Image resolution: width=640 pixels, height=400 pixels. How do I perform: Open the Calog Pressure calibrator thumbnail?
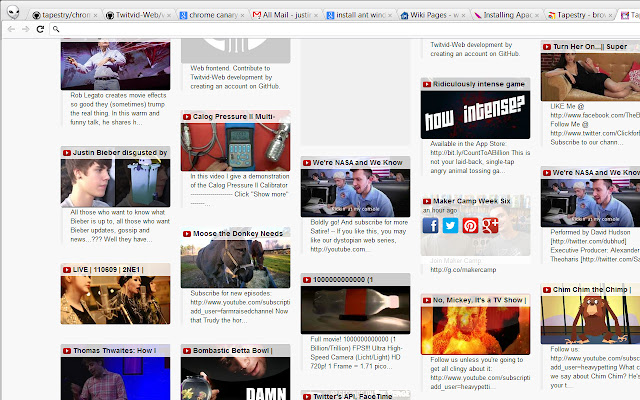pos(236,147)
